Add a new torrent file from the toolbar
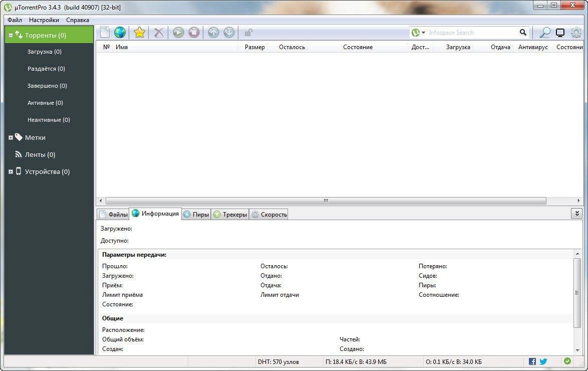This screenshot has height=371, width=588. (105, 32)
